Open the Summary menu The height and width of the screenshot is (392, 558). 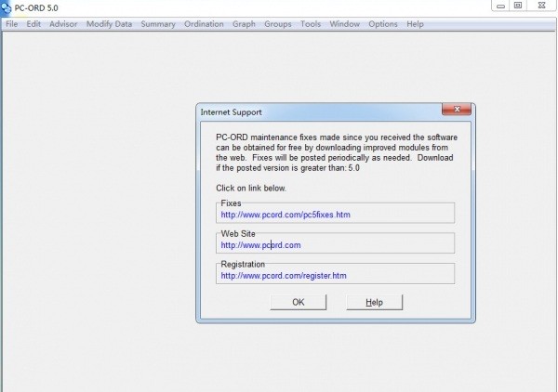coord(158,24)
